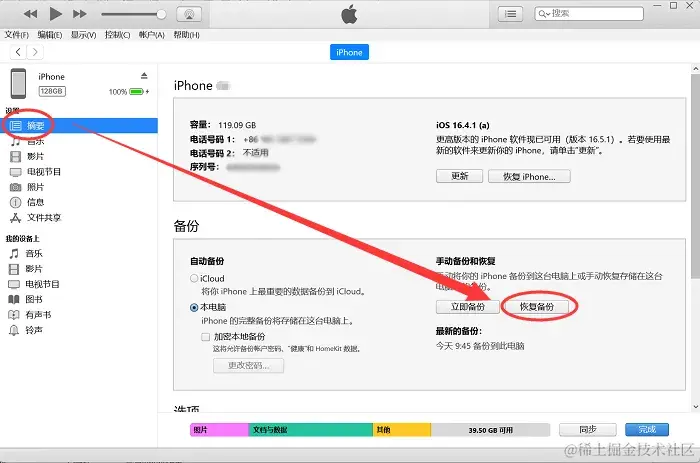Viewport: 700px width, 463px height.
Task: Click the yellow 其他 storage segment
Action: (x=402, y=430)
